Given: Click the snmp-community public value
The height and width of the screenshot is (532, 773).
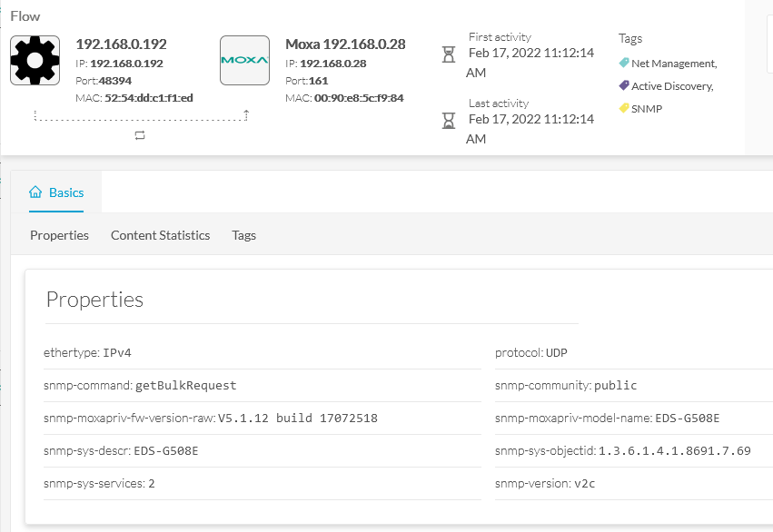Looking at the screenshot, I should (x=615, y=385).
